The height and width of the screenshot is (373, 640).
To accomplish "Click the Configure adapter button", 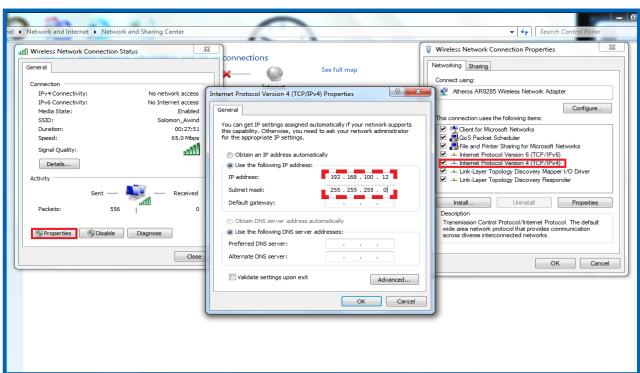I will (587, 108).
